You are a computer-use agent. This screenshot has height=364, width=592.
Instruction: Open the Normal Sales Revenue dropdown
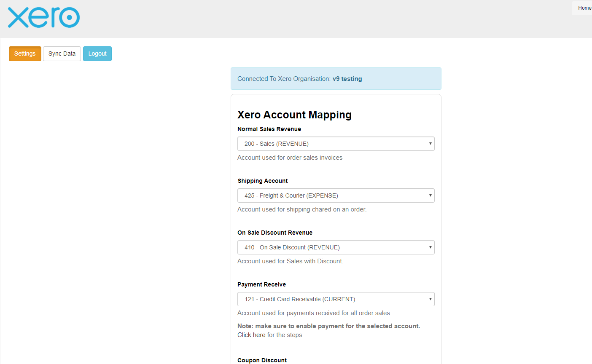pos(336,144)
